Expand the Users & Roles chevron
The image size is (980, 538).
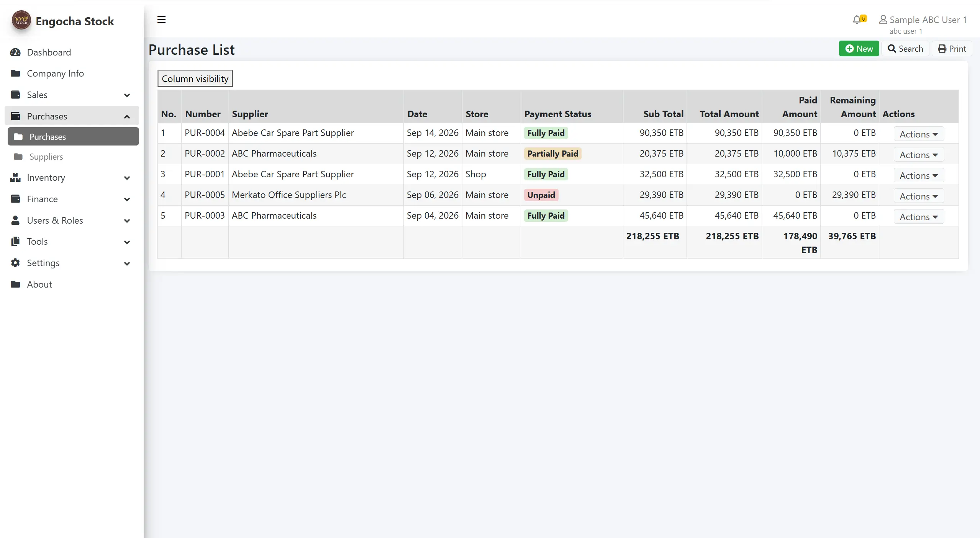(x=127, y=221)
